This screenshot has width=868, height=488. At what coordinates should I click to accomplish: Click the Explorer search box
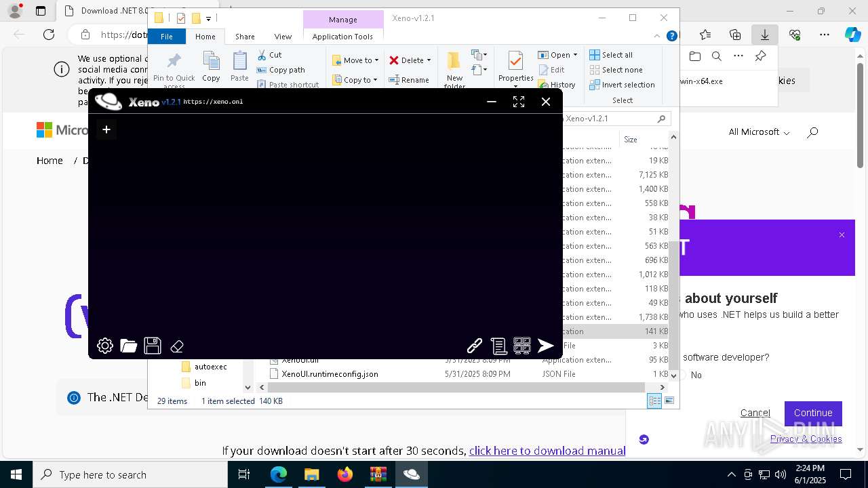(x=615, y=119)
